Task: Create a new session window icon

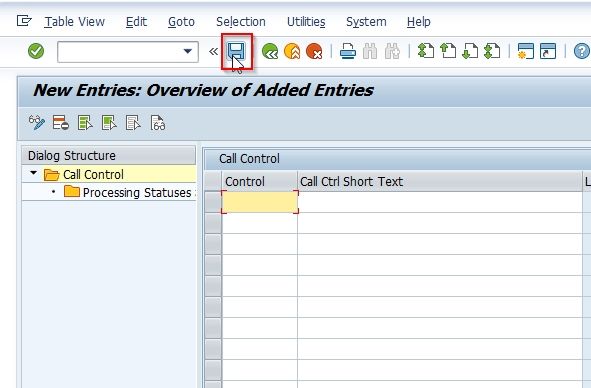Action: coord(525,51)
